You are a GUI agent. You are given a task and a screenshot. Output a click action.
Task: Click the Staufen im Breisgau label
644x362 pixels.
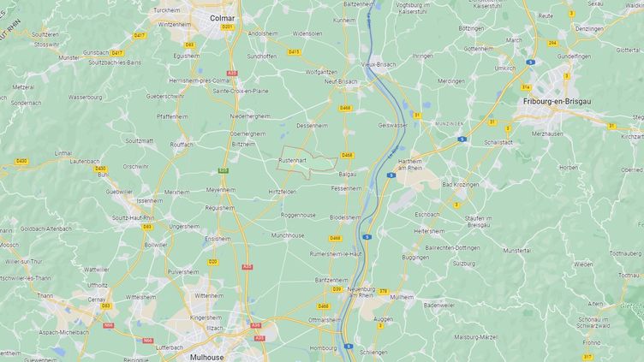point(478,222)
